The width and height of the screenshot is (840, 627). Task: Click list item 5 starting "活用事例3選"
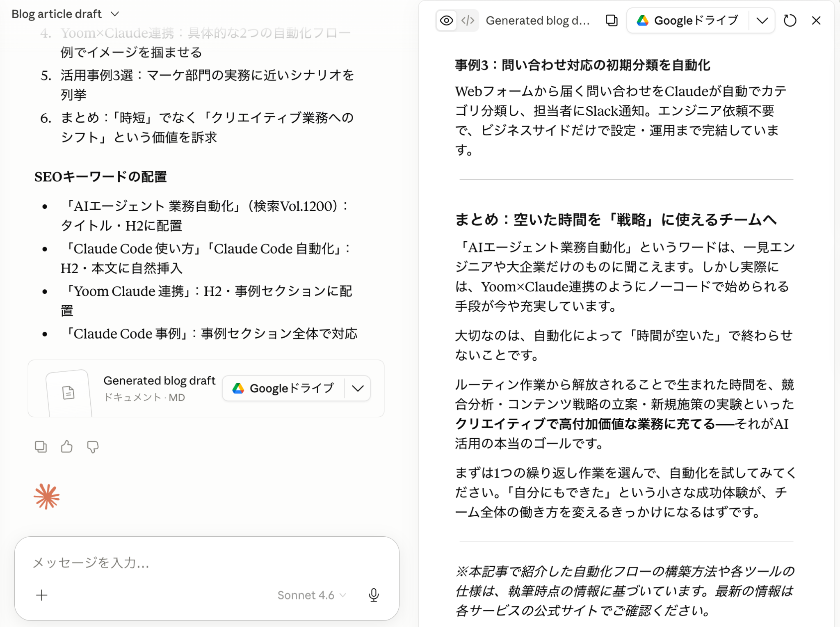point(207,85)
